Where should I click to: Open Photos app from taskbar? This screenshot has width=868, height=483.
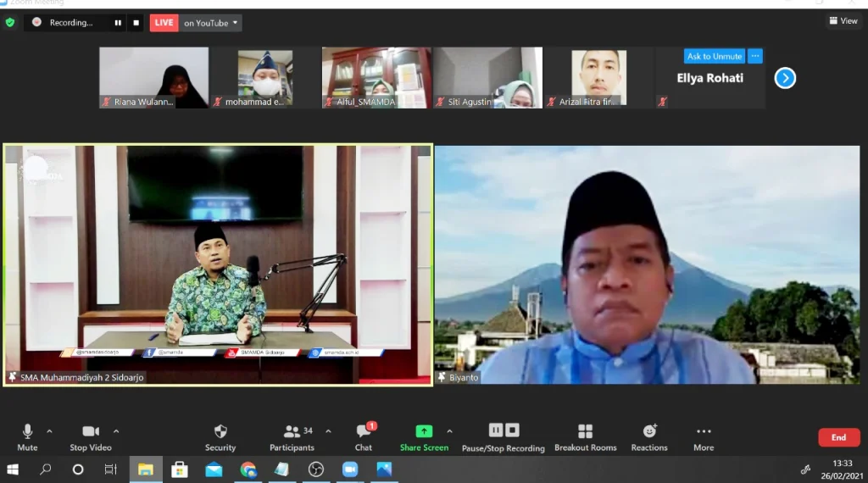(x=384, y=469)
